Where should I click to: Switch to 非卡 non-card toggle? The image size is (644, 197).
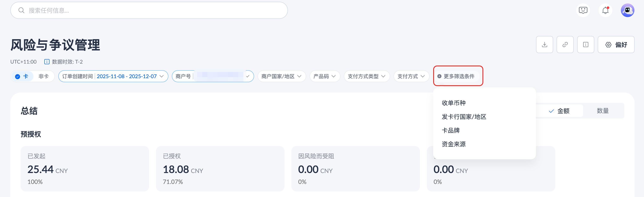point(43,76)
